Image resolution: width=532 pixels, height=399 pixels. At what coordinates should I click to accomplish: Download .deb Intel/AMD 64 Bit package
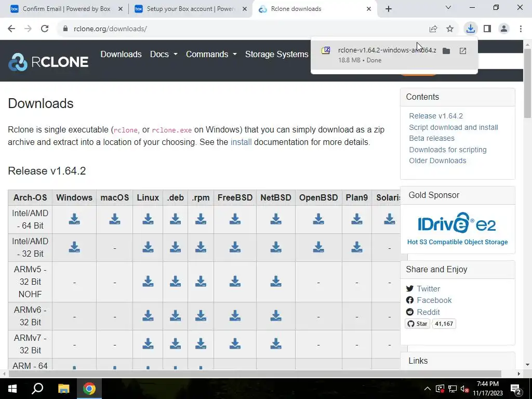[x=176, y=219]
